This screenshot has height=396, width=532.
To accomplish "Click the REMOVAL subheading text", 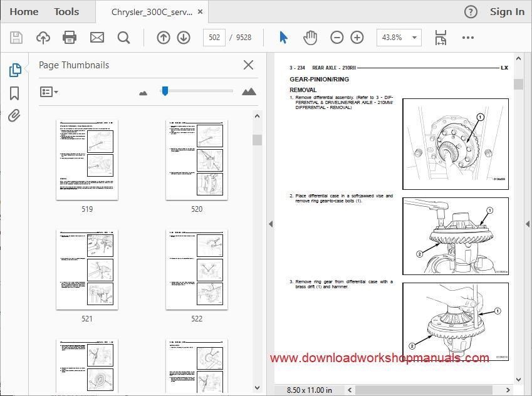I will coord(303,90).
